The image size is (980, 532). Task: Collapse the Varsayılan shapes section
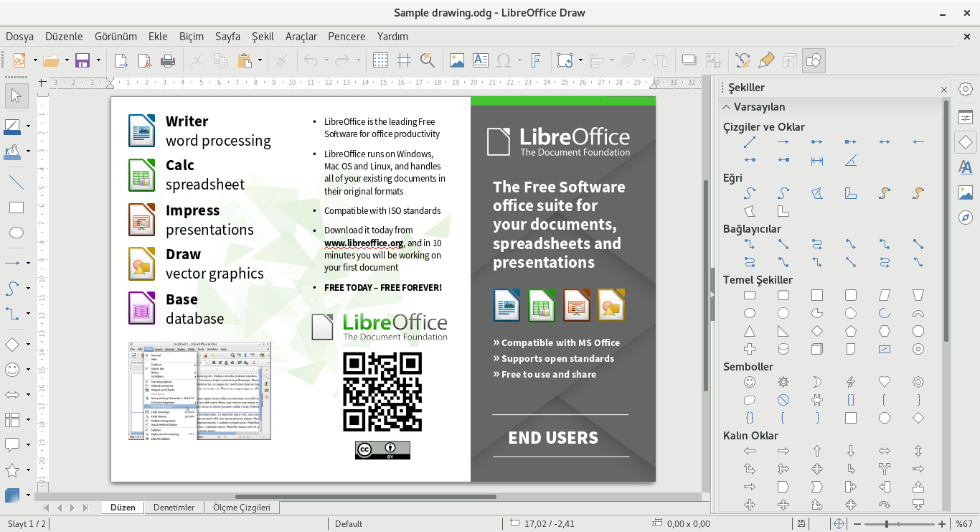727,107
